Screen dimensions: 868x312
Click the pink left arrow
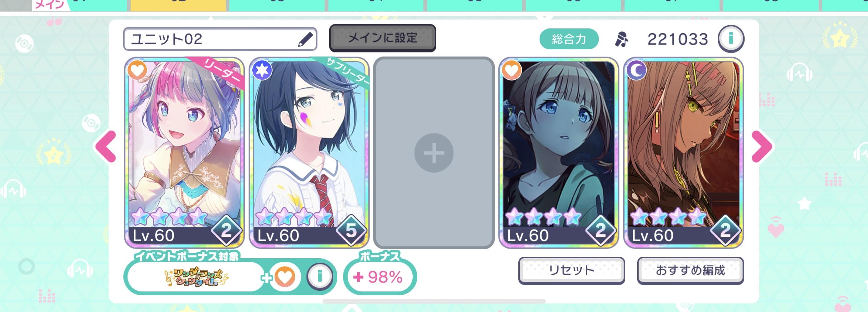(106, 147)
